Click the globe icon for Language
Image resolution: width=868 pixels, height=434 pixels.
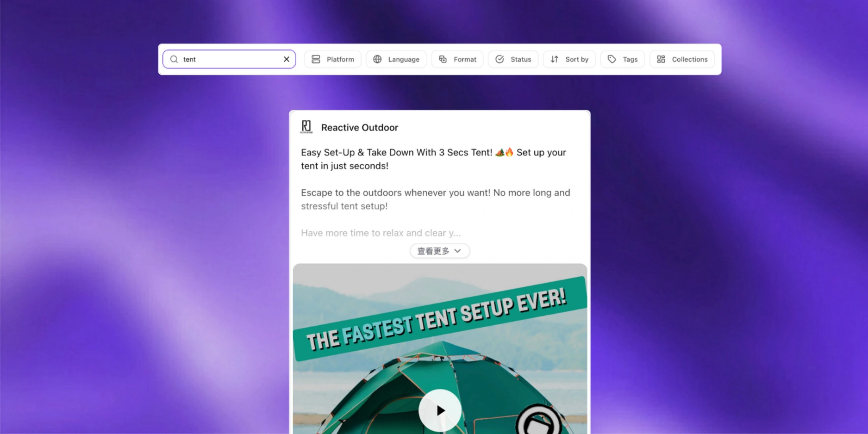click(x=377, y=59)
